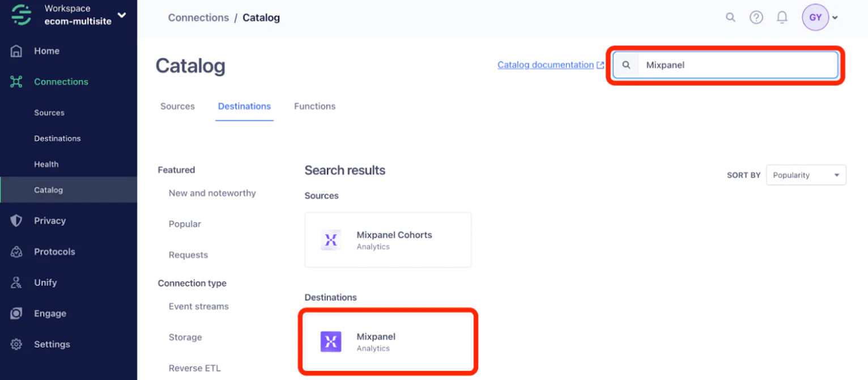This screenshot has height=380, width=868.
Task: Open notifications bell icon
Action: click(x=782, y=18)
